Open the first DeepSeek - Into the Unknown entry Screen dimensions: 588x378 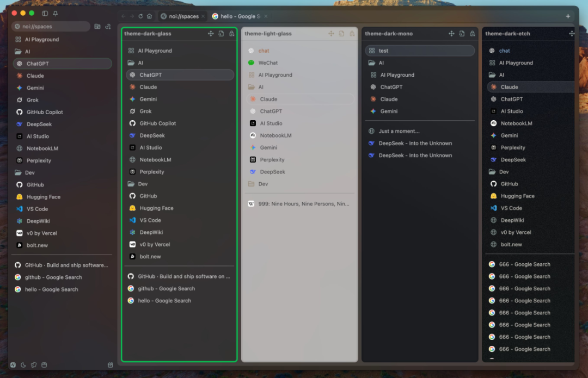coord(420,143)
